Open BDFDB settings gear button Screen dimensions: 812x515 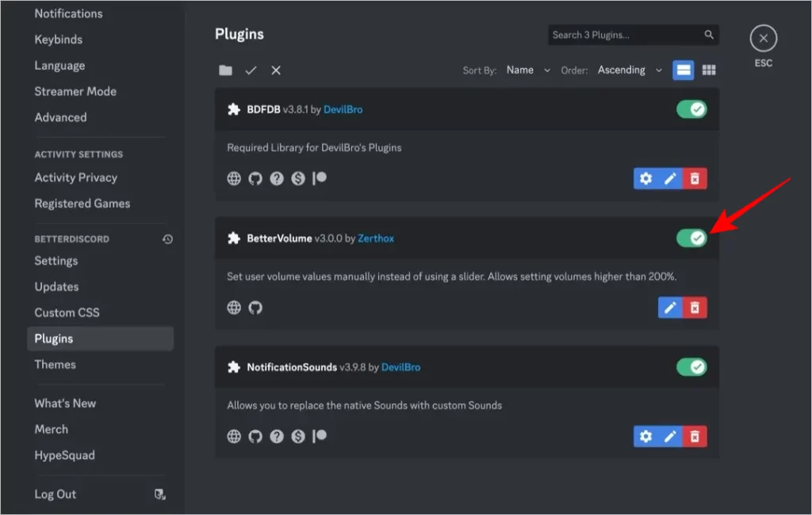pyautogui.click(x=645, y=178)
